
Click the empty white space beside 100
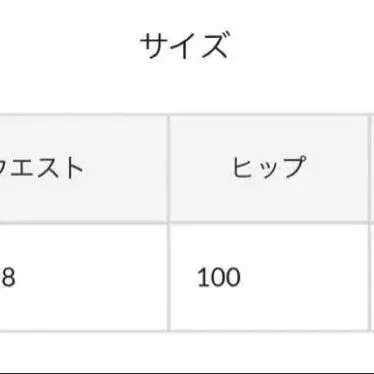[x=303, y=277]
